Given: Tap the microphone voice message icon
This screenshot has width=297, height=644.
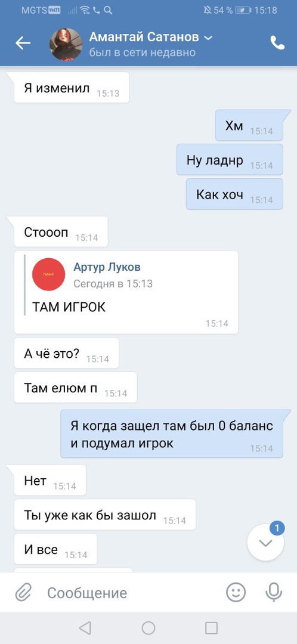Looking at the screenshot, I should (274, 592).
